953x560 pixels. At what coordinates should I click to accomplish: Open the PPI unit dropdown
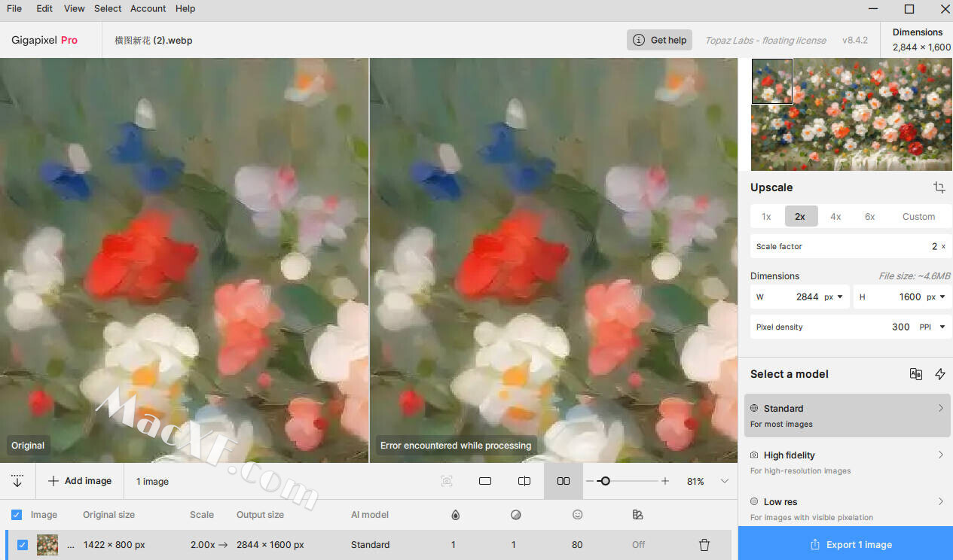pyautogui.click(x=932, y=327)
